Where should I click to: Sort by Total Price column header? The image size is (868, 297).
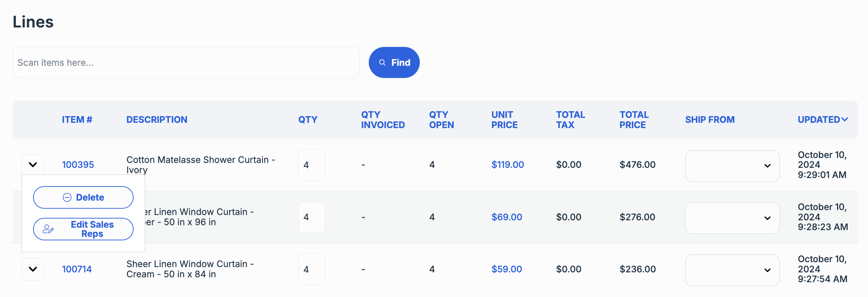[x=634, y=120]
